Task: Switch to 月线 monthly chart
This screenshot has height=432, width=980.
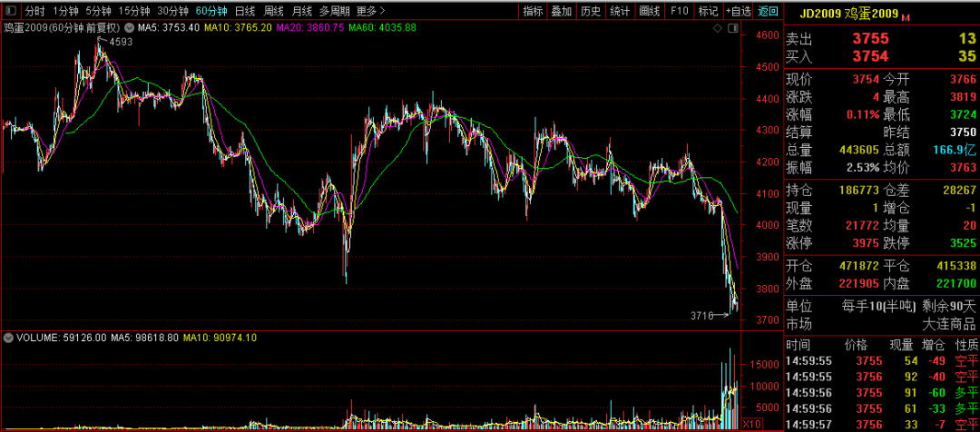Action: pos(302,11)
